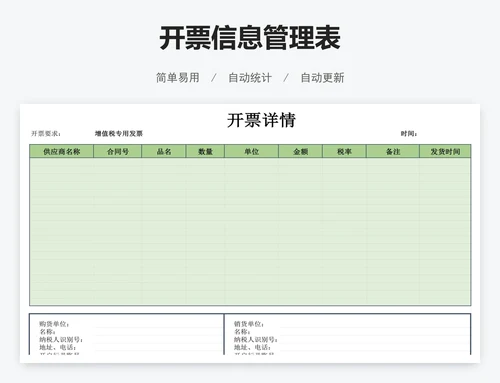Click the 开票要求 label
500x383 pixels.
click(x=46, y=134)
